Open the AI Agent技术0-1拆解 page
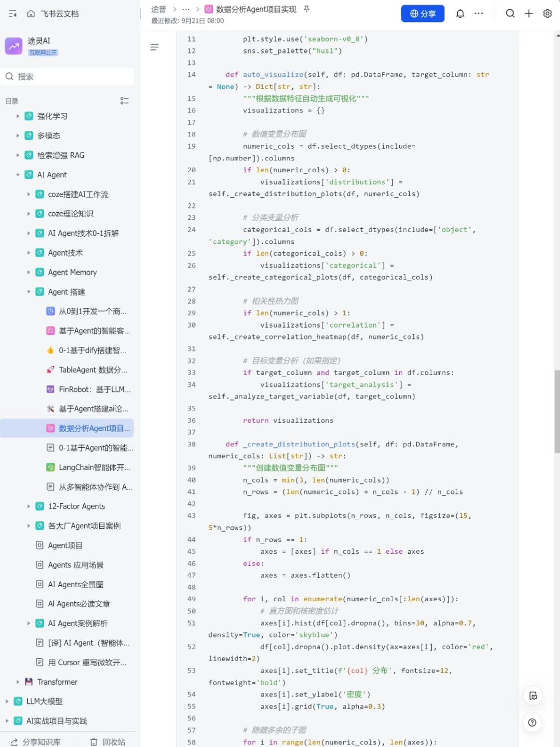Screen dimensions: 560x747 pos(83,233)
